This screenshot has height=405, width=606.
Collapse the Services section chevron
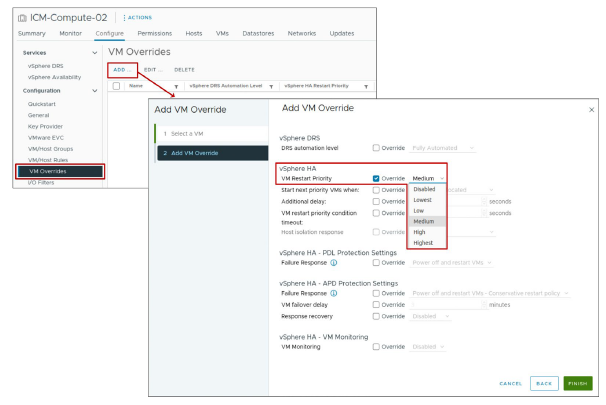click(x=95, y=53)
